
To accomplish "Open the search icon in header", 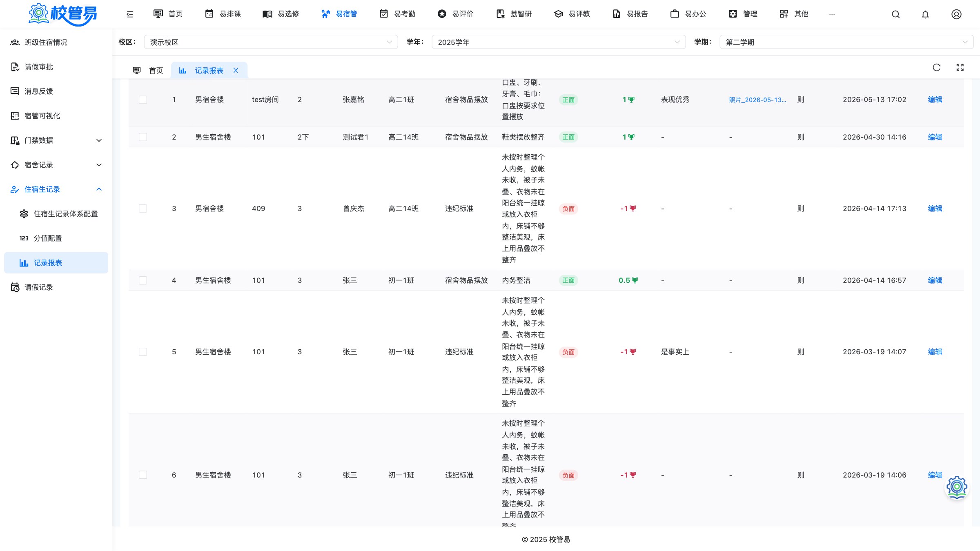I will pos(895,14).
